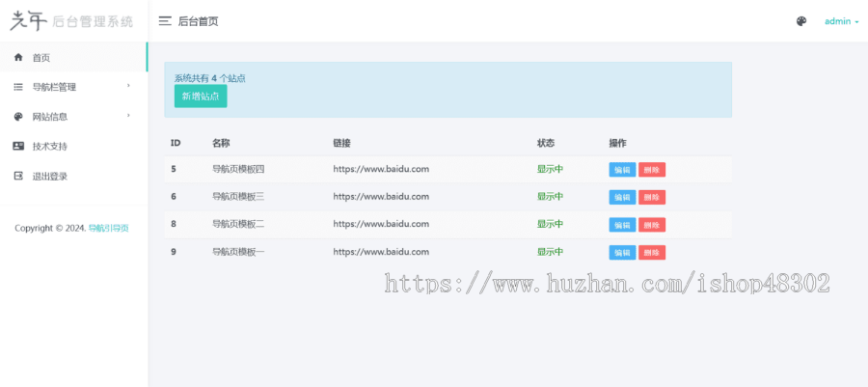Click the home icon beside 首页
The width and height of the screenshot is (868, 387).
click(x=18, y=57)
